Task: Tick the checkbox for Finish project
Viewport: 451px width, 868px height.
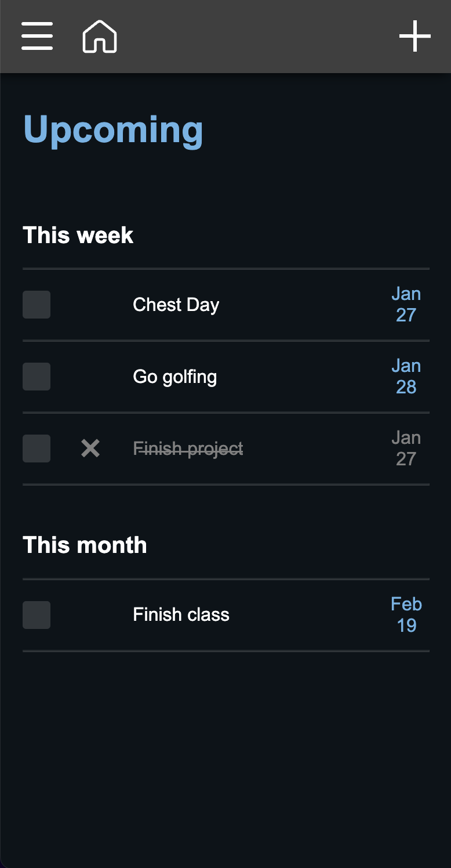Action: [x=36, y=448]
